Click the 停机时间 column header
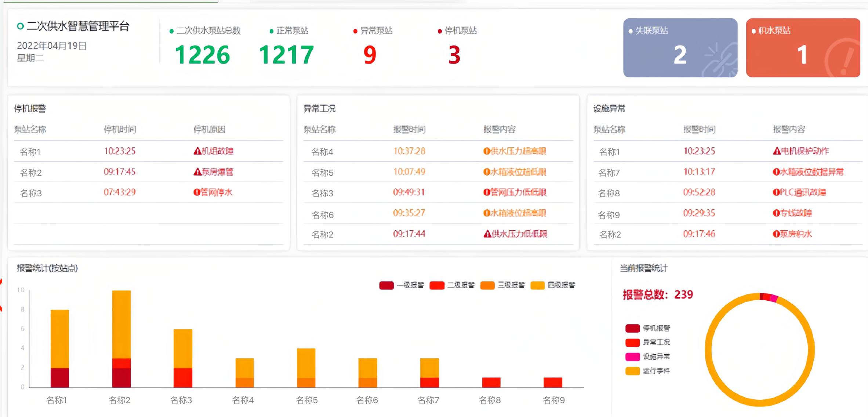868x417 pixels. (x=120, y=129)
